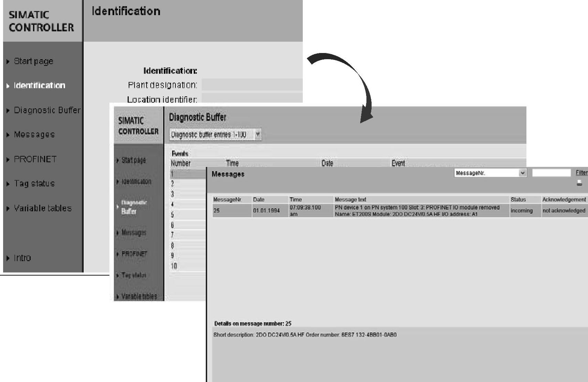Open Variable tables in Diagnostic Buffer window sidebar
The image size is (588, 382).
(x=139, y=296)
